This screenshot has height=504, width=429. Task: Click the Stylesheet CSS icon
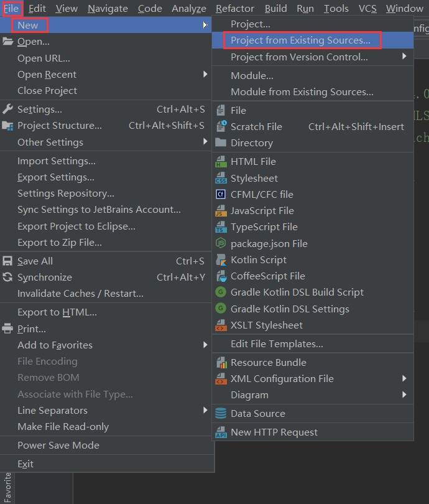tap(221, 178)
